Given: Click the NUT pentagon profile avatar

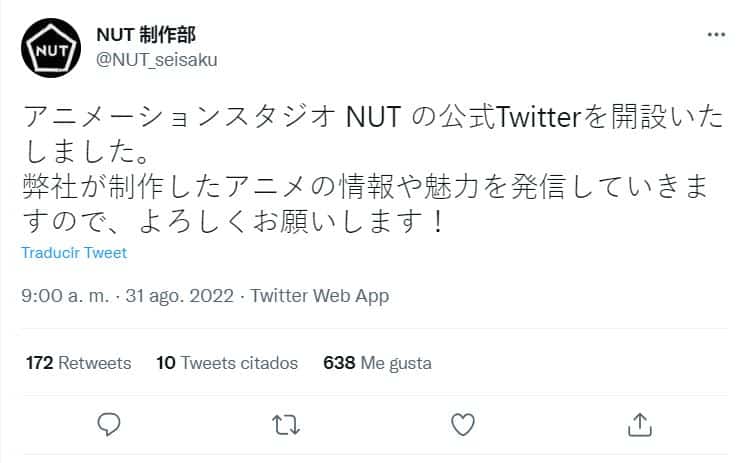Looking at the screenshot, I should coord(51,47).
